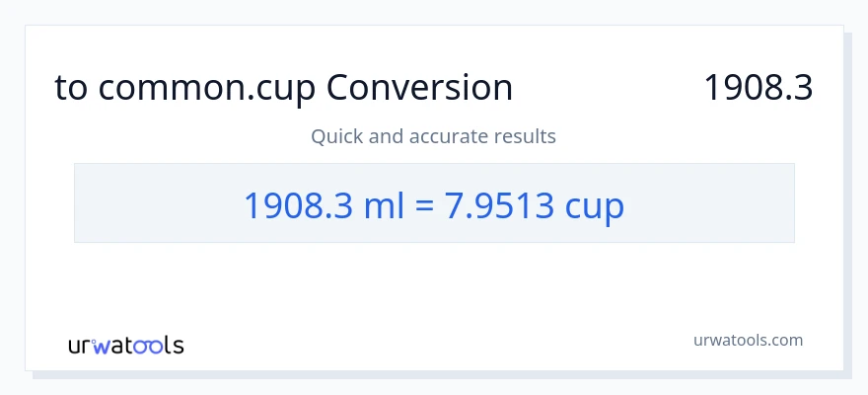Click the 'cup' unit in the result
The height and width of the screenshot is (395, 868).
point(594,205)
